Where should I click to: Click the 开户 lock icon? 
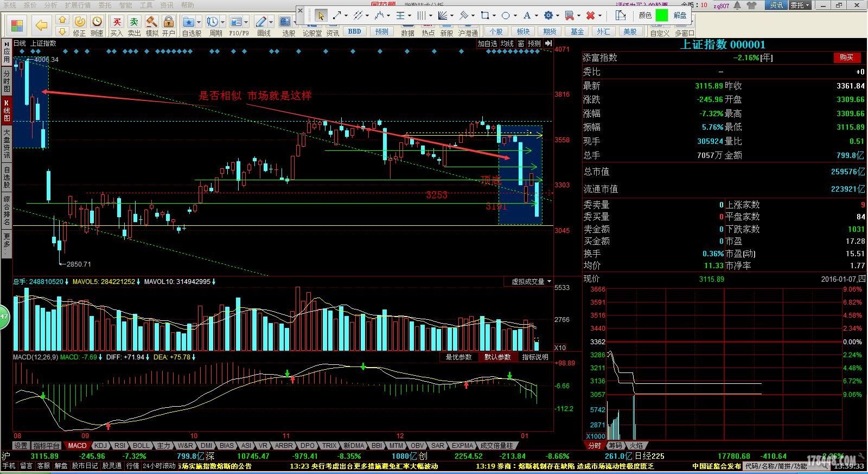(169, 22)
